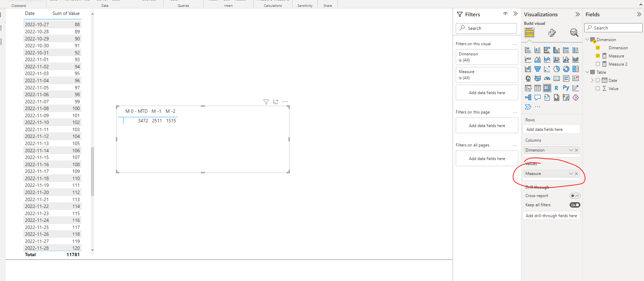Open more options for Filters on this visual
Image resolution: width=644 pixels, height=281 pixels.
click(515, 44)
